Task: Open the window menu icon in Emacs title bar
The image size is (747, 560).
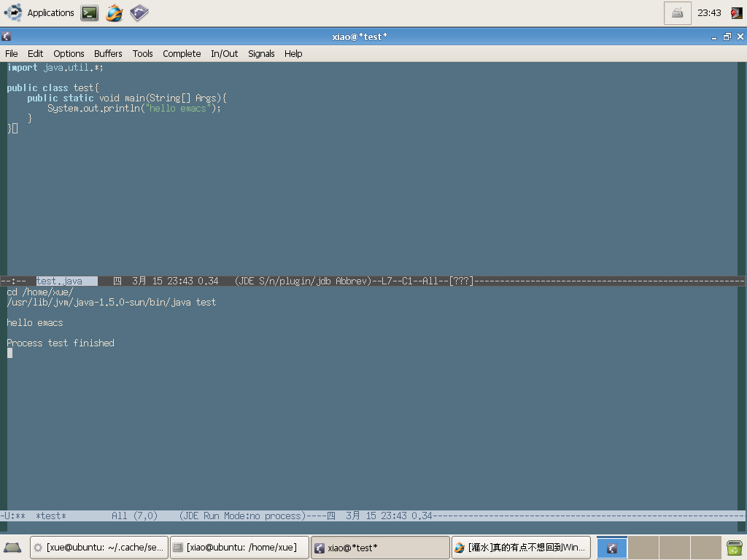Action: (x=6, y=36)
